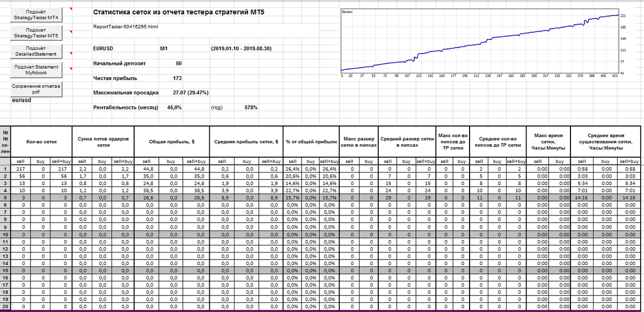644x312 pixels.
Task: Click the % от общей прибыли header
Action: tap(311, 142)
